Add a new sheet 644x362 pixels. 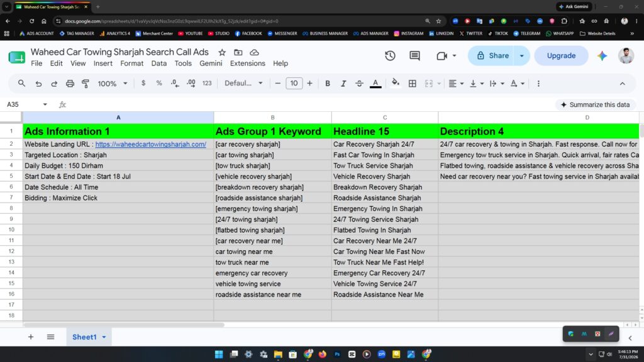[31, 337]
